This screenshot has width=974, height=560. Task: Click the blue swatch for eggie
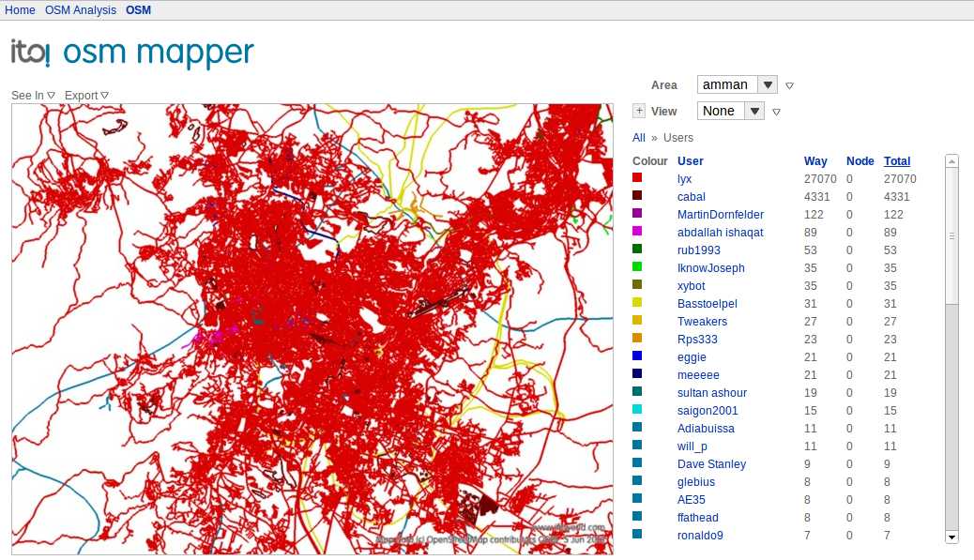[x=637, y=356]
